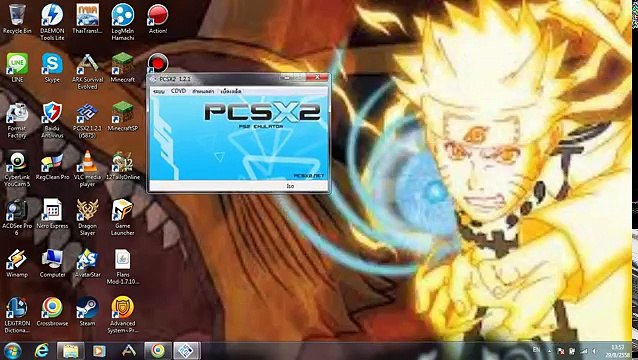This screenshot has width=638, height=360.
Task: Click the EN language indicator
Action: [537, 350]
